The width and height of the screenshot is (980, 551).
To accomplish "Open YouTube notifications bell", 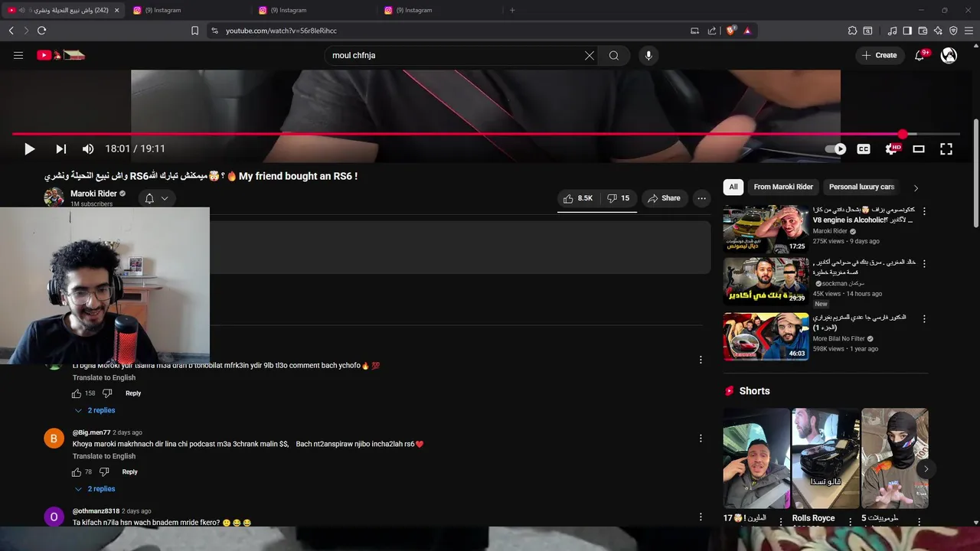I will click(920, 55).
